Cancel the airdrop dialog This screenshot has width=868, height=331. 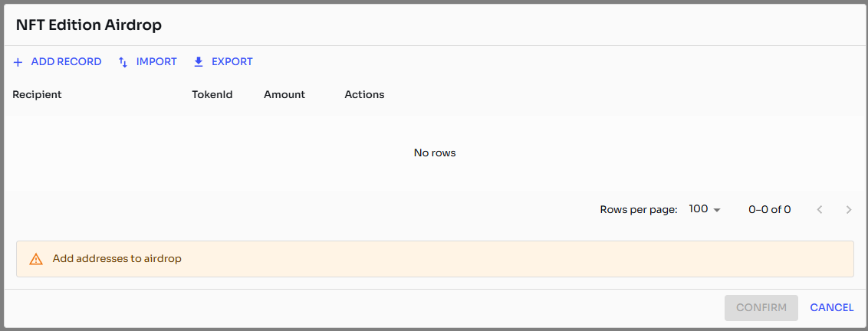point(831,307)
